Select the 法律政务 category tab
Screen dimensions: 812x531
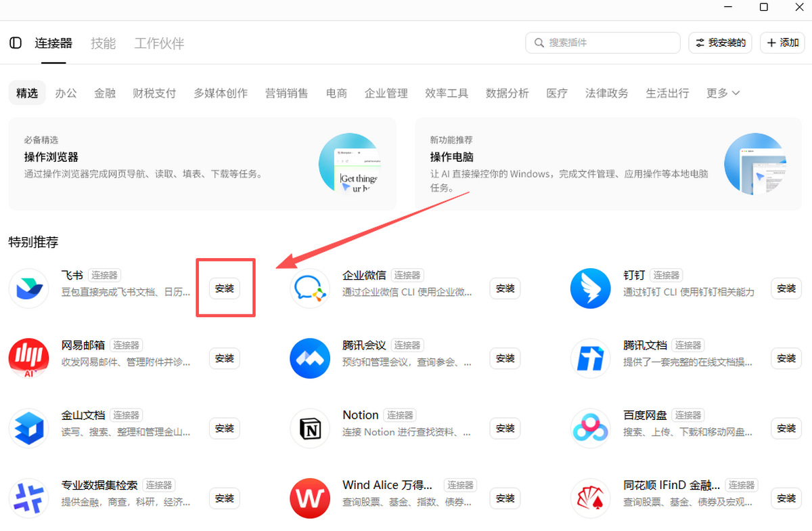click(x=607, y=93)
